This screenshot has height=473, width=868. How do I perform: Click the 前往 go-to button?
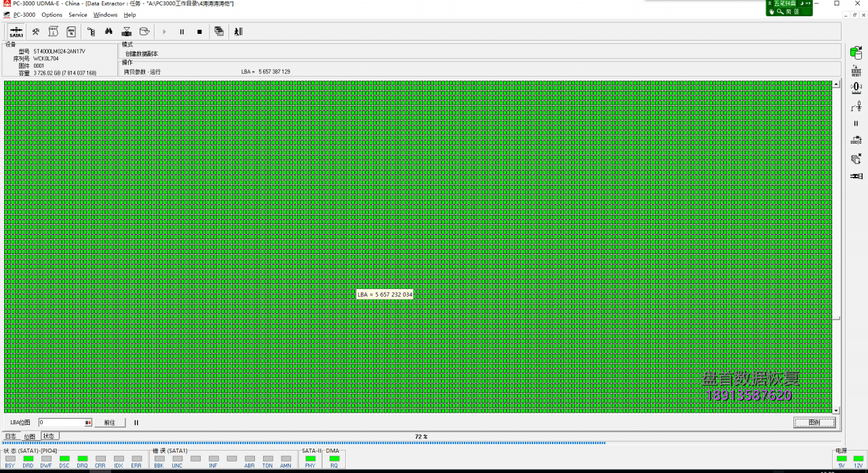tap(109, 422)
